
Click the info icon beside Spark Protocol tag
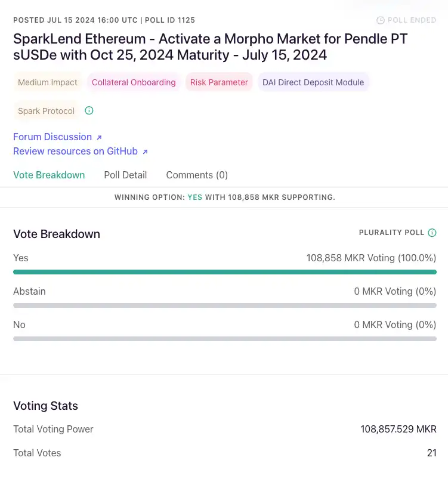[89, 110]
